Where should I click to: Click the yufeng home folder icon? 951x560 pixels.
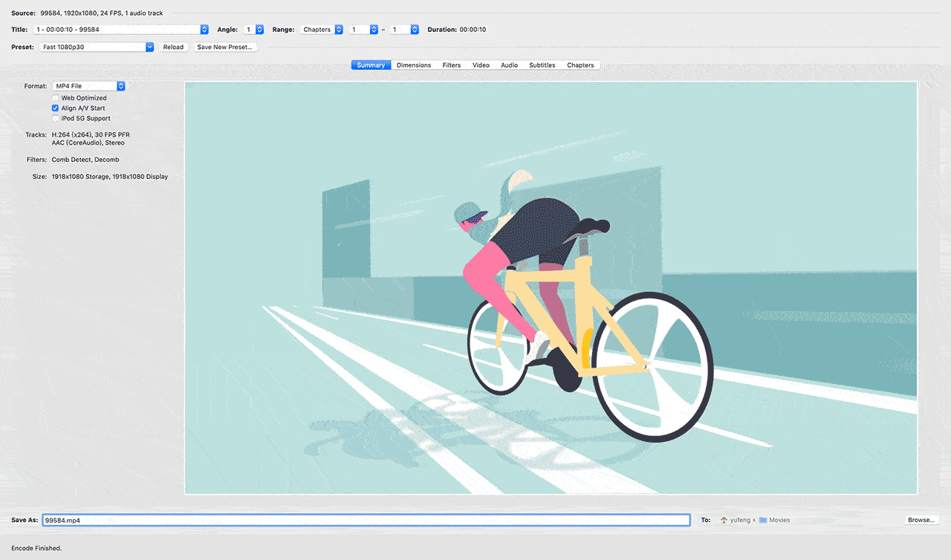coord(724,521)
